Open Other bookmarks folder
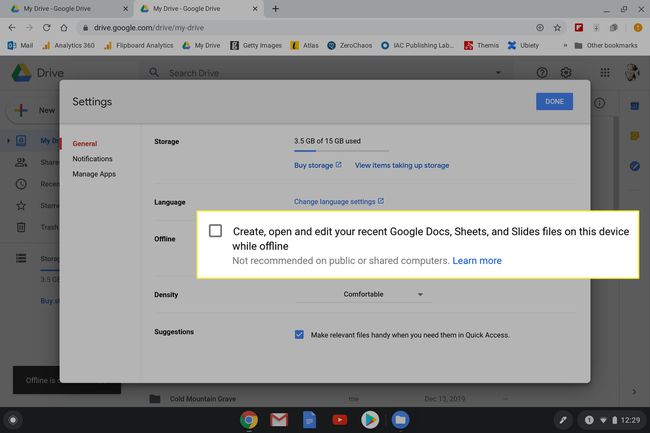The image size is (650, 433). click(x=606, y=46)
